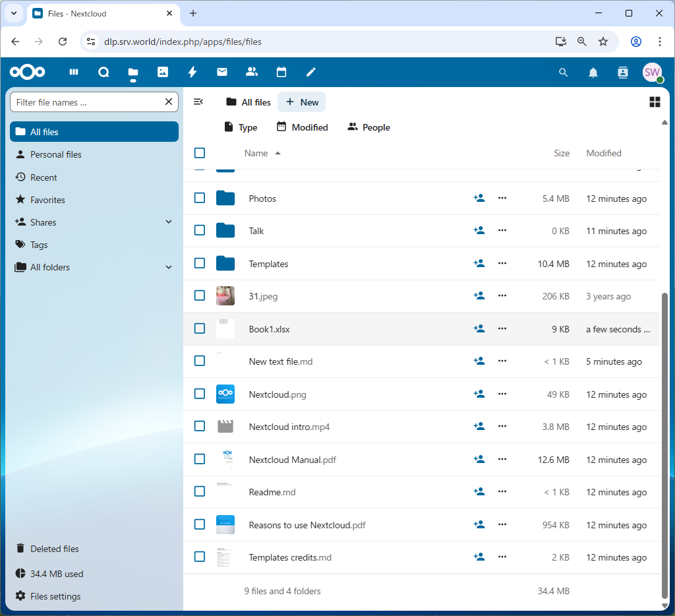Open the browser zoom icon
This screenshot has width=675, height=616.
coord(582,42)
